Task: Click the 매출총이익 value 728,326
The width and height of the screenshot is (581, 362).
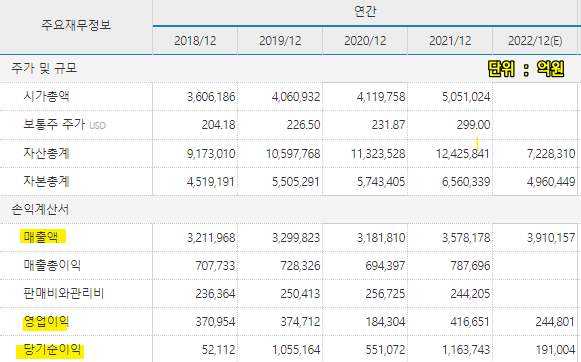Action: pos(300,266)
